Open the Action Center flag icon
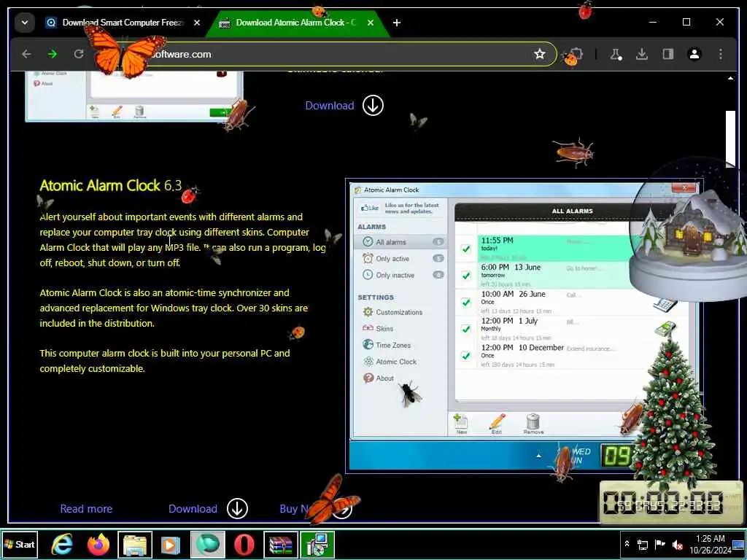This screenshot has height=560, width=747. coord(659,544)
